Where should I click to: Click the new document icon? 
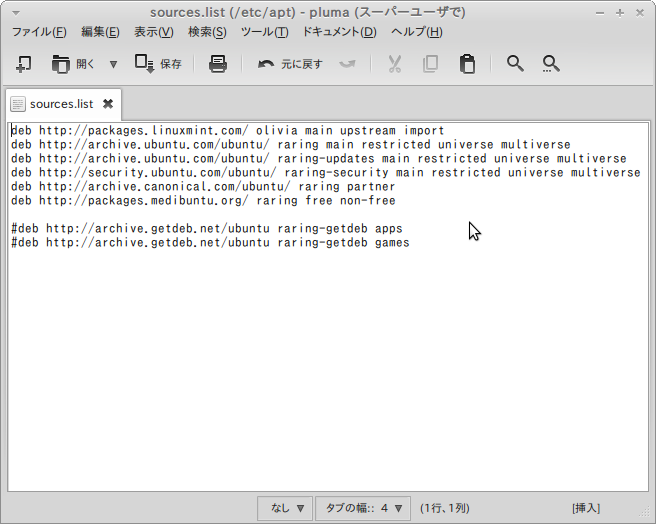pos(23,64)
